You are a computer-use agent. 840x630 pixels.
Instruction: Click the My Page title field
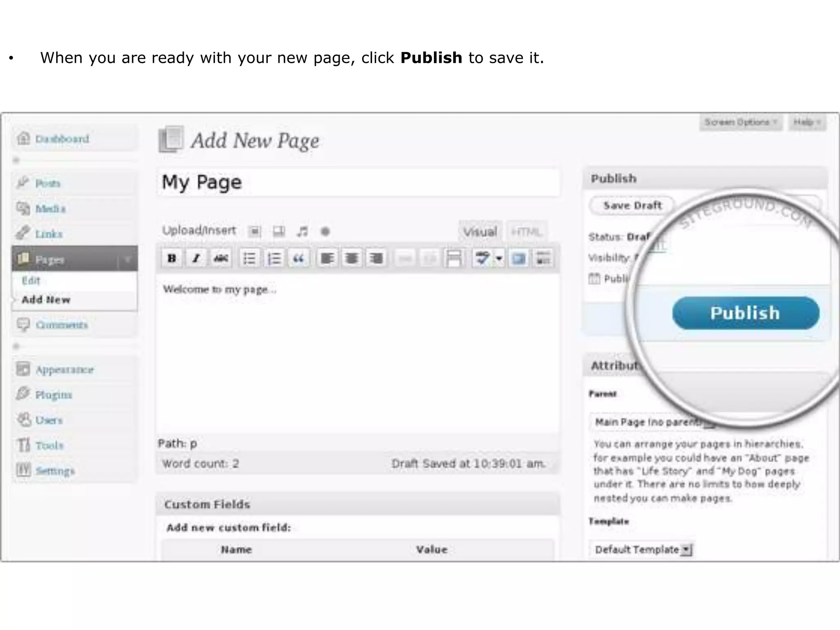(x=358, y=182)
